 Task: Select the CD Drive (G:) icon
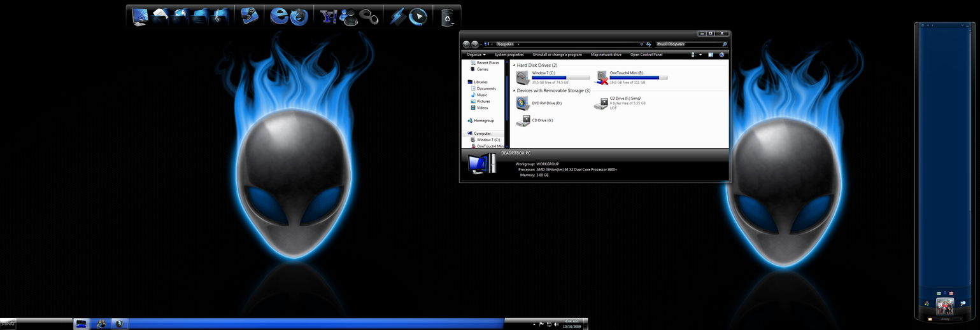523,120
